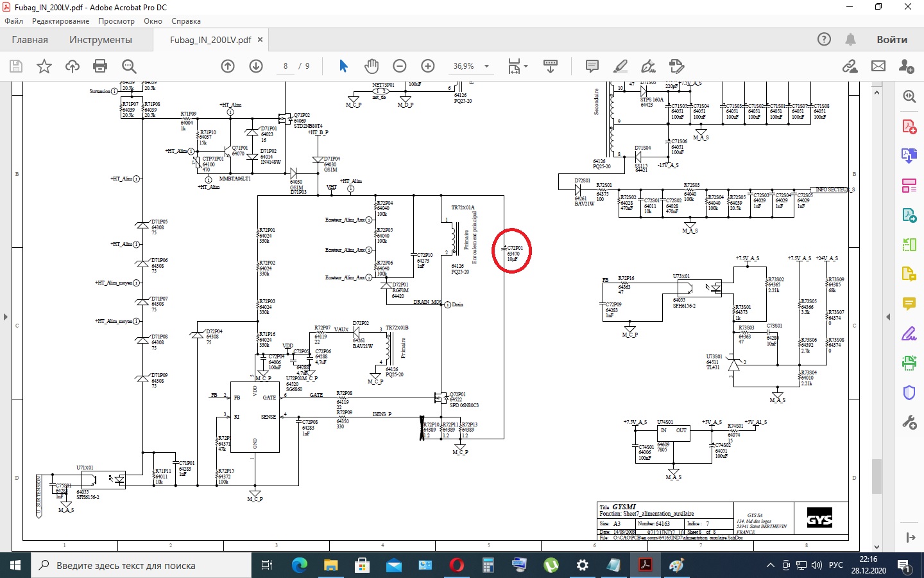Image resolution: width=924 pixels, height=578 pixels.
Task: Click the Войти sign-in button
Action: point(892,40)
